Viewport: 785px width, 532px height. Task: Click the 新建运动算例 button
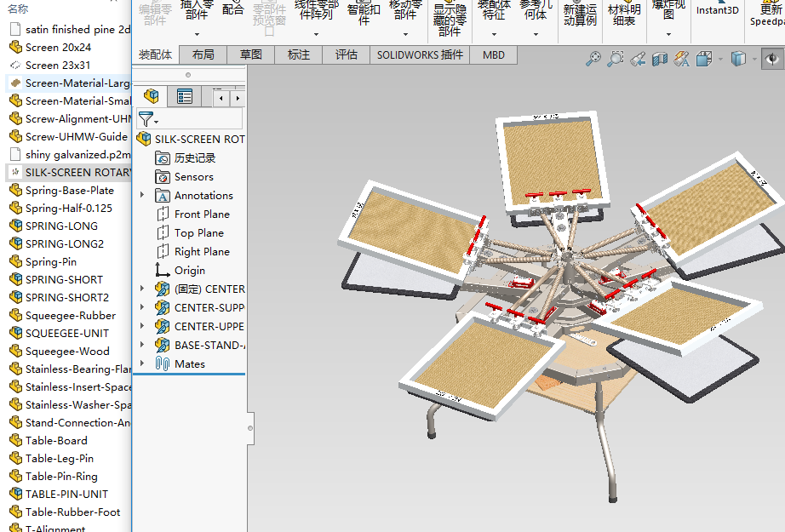click(x=580, y=14)
